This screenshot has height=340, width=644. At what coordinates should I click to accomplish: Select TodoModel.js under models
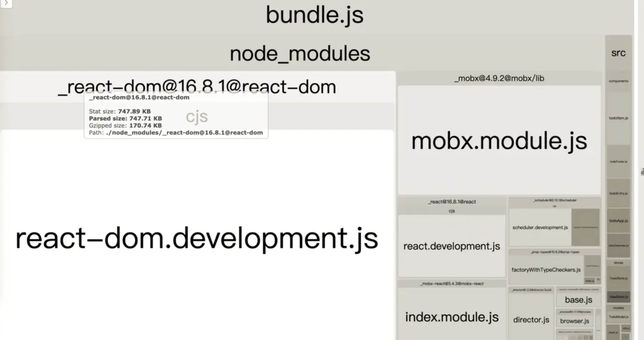coord(618,317)
